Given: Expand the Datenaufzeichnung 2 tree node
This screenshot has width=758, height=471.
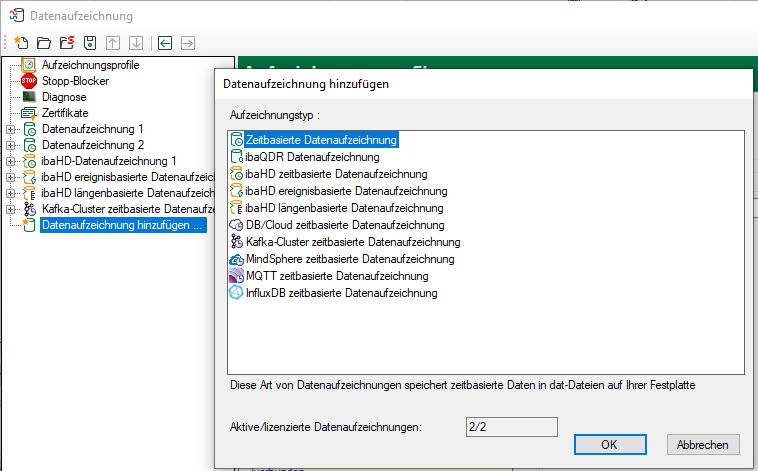Looking at the screenshot, I should coord(10,146).
